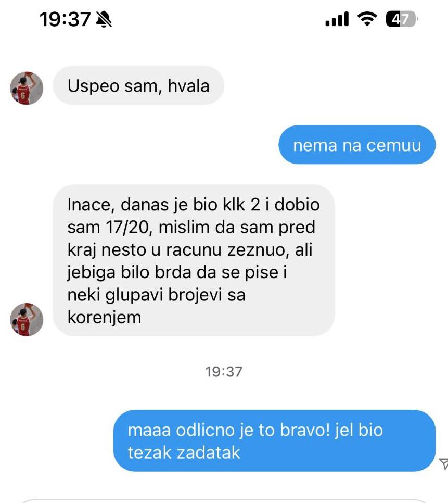Tap the centered 19:37 conversation timestamp
This screenshot has width=448, height=503.
tap(224, 372)
